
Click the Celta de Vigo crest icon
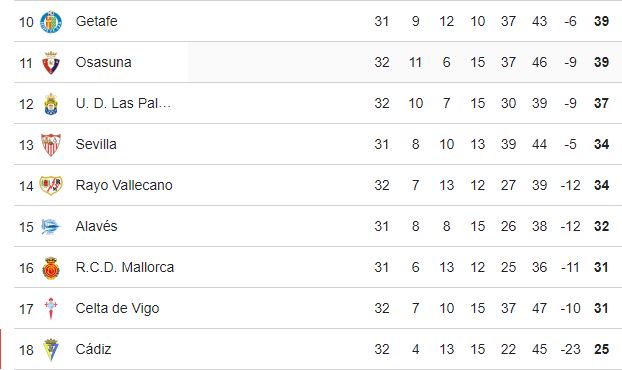click(x=51, y=309)
